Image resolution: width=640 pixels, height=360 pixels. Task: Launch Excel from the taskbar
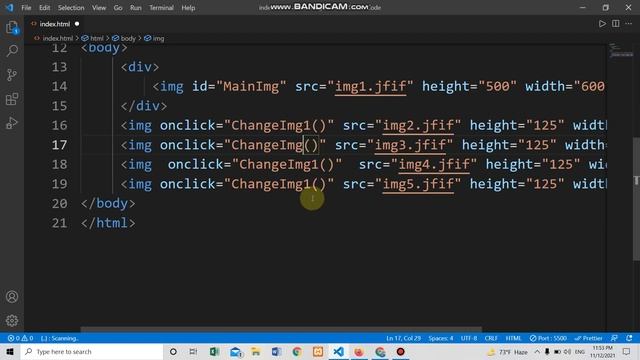(x=214, y=351)
